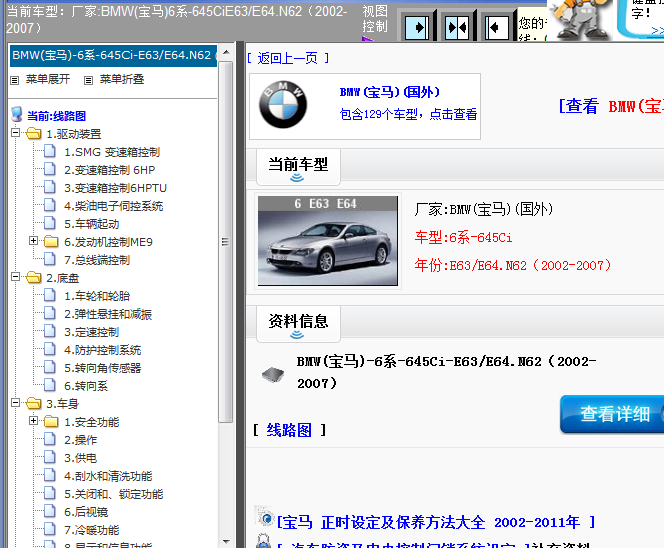Viewport: 664px width, 548px height.
Task: Expand the 1.安全功能 node
Action: [33, 421]
